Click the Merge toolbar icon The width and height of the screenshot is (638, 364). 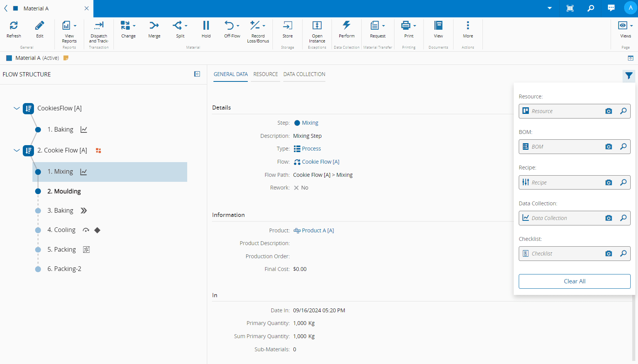click(x=154, y=26)
